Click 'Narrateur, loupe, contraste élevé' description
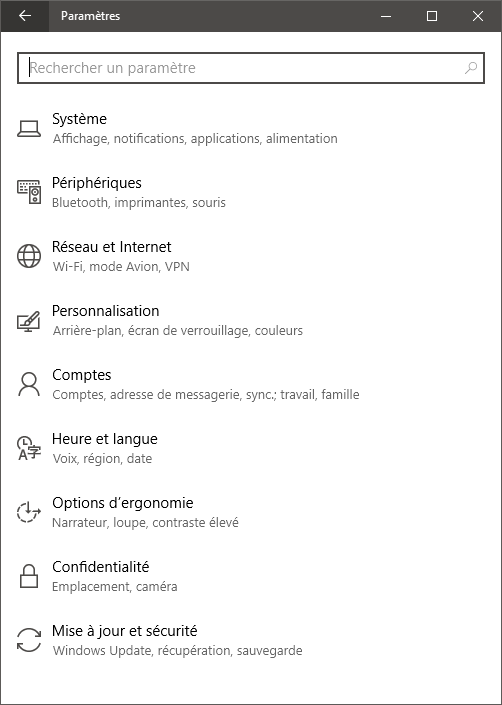 tap(145, 522)
